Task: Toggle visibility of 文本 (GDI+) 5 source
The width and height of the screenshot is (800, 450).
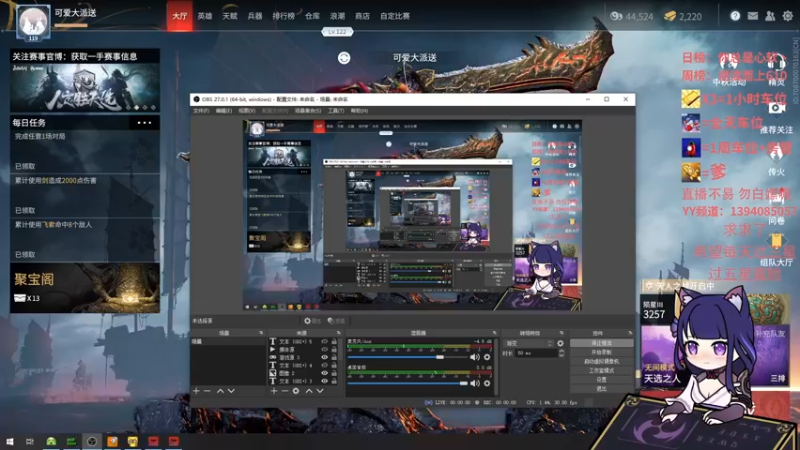Action: click(x=324, y=341)
